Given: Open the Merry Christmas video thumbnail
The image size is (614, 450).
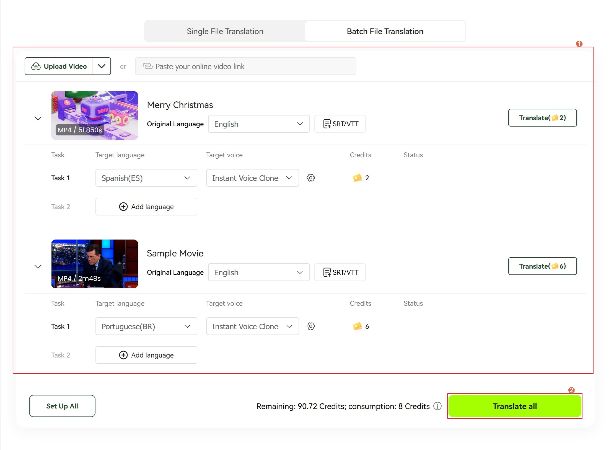Looking at the screenshot, I should coord(94,116).
